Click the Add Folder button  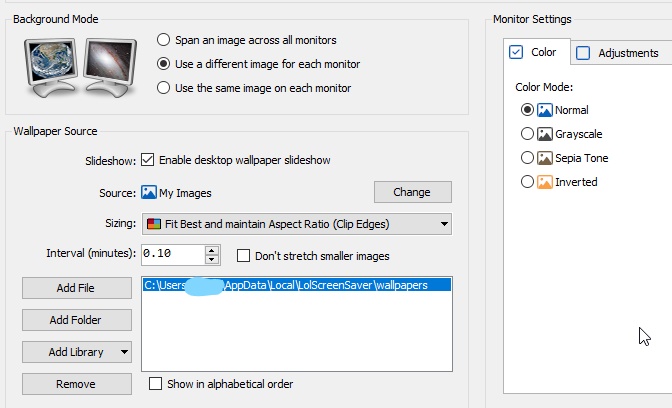point(76,320)
